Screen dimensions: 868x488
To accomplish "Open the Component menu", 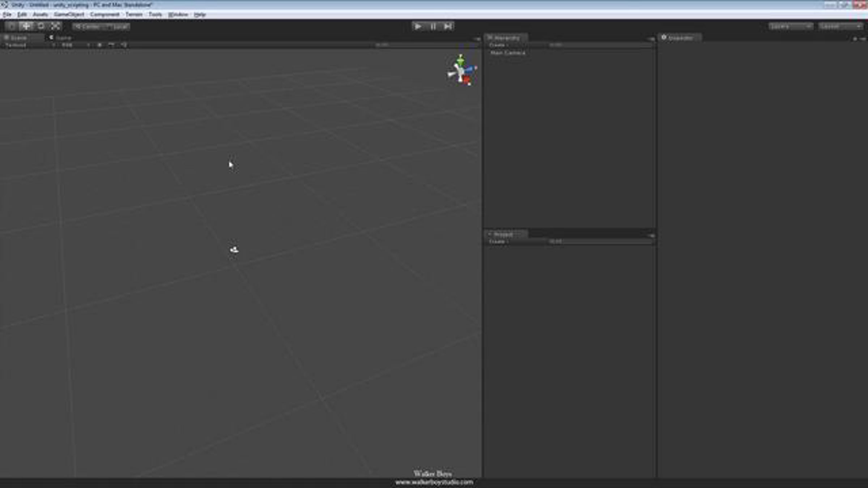I will [105, 14].
